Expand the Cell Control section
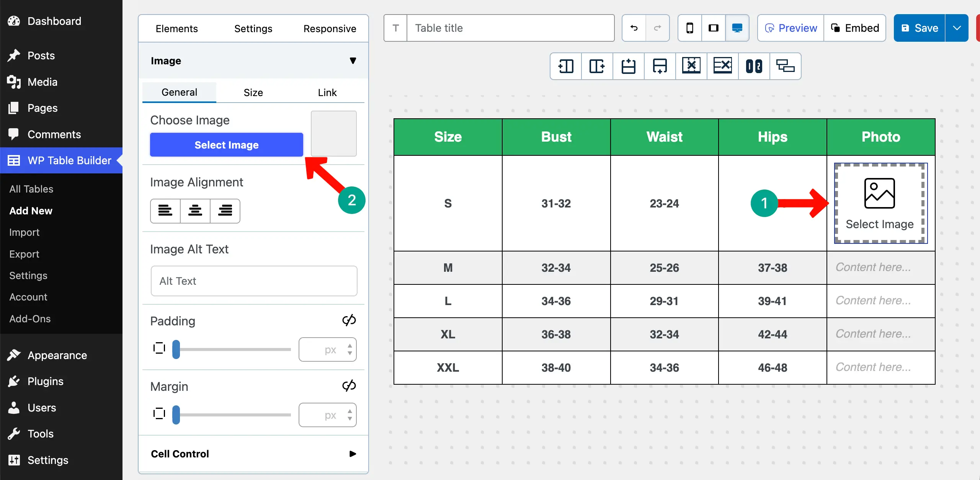Viewport: 980px width, 480px height. pyautogui.click(x=352, y=454)
